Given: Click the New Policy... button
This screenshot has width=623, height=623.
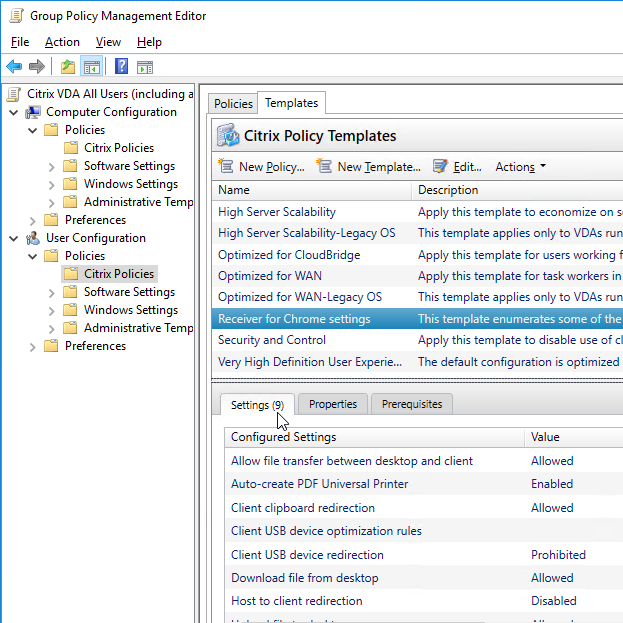Looking at the screenshot, I should click(x=263, y=166).
